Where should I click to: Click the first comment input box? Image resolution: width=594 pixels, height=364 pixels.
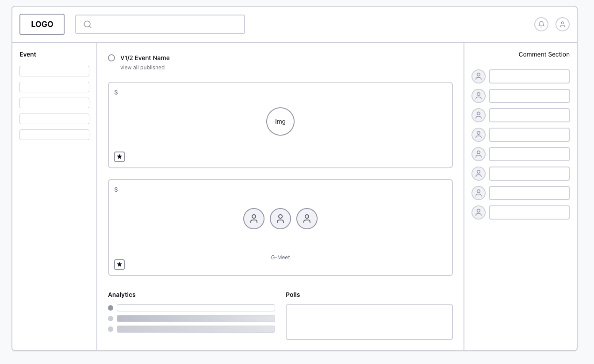(529, 76)
